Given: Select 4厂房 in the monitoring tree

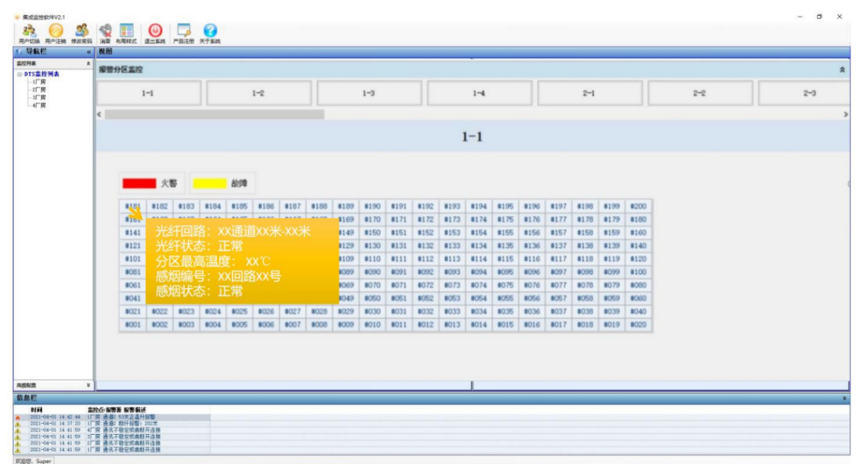Looking at the screenshot, I should point(37,103).
